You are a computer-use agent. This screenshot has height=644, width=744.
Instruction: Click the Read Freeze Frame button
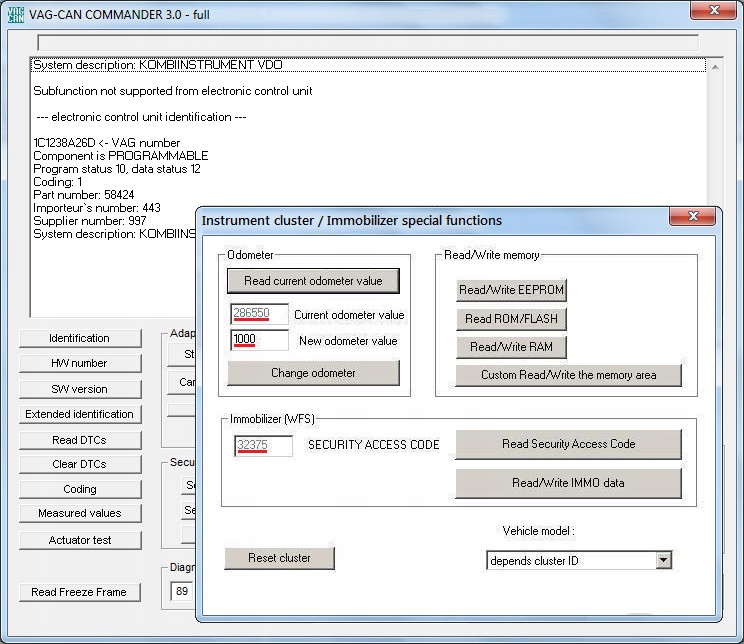point(79,592)
